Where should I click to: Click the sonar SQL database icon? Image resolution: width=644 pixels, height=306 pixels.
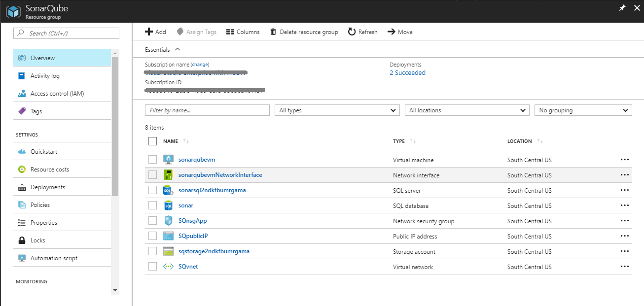169,205
